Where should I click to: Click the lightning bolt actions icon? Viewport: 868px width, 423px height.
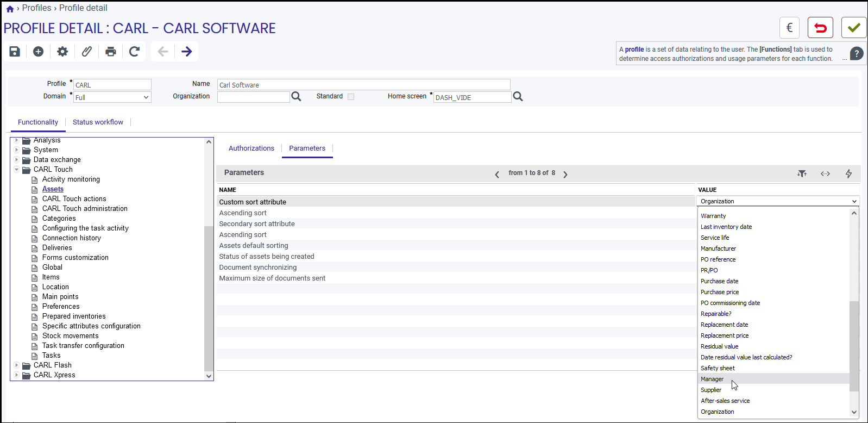point(848,173)
